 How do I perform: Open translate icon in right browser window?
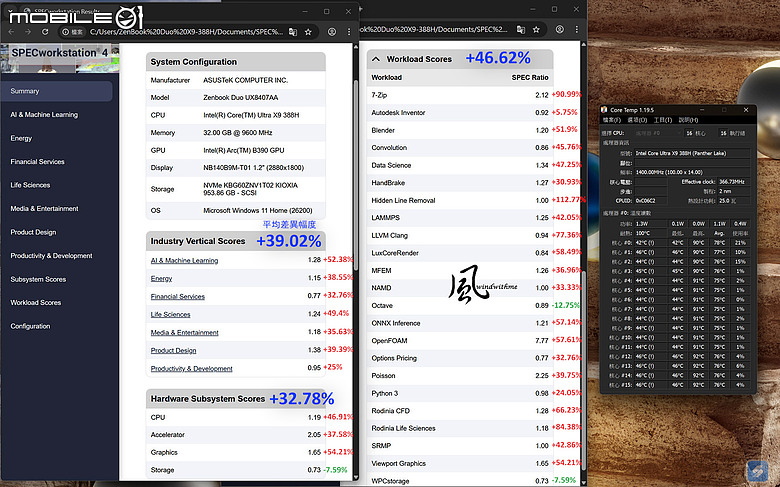coord(521,29)
